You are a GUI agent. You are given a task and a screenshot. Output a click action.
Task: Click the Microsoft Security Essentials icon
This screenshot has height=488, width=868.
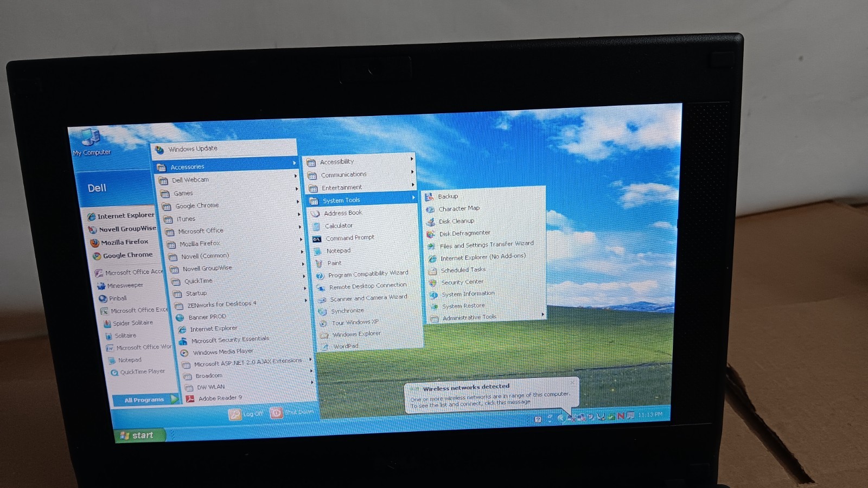point(183,341)
